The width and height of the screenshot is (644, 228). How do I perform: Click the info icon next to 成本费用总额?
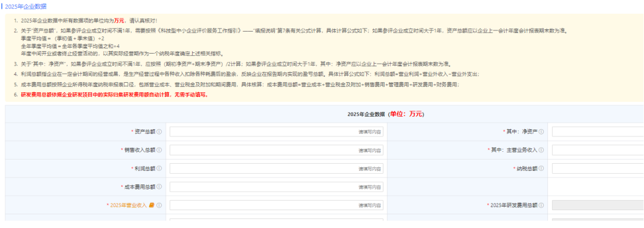point(159,186)
